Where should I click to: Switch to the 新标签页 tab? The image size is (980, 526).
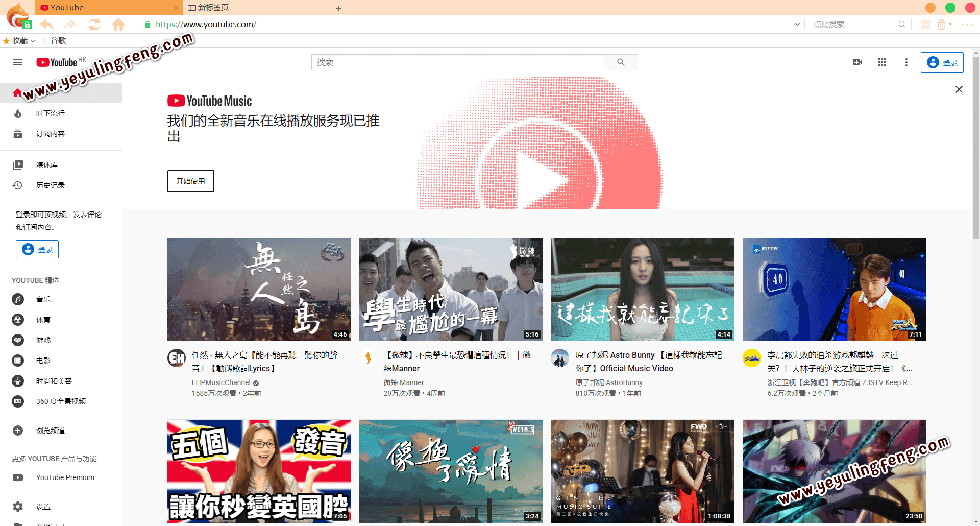click(255, 8)
